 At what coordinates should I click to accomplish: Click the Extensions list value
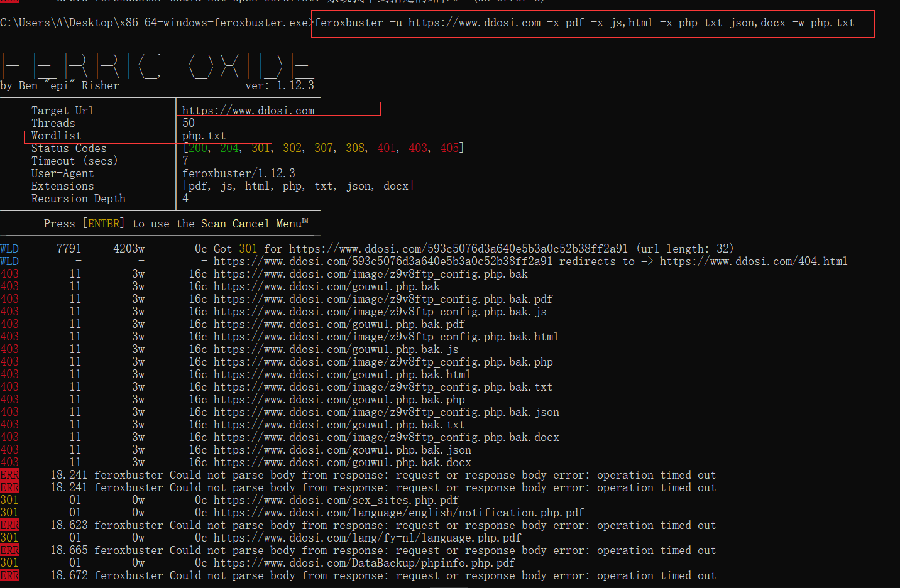click(x=298, y=186)
